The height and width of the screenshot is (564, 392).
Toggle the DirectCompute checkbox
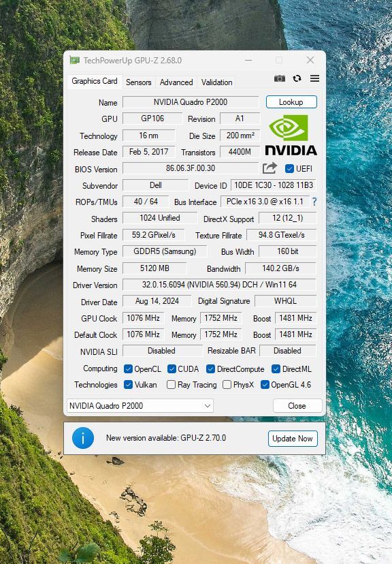[x=210, y=369]
